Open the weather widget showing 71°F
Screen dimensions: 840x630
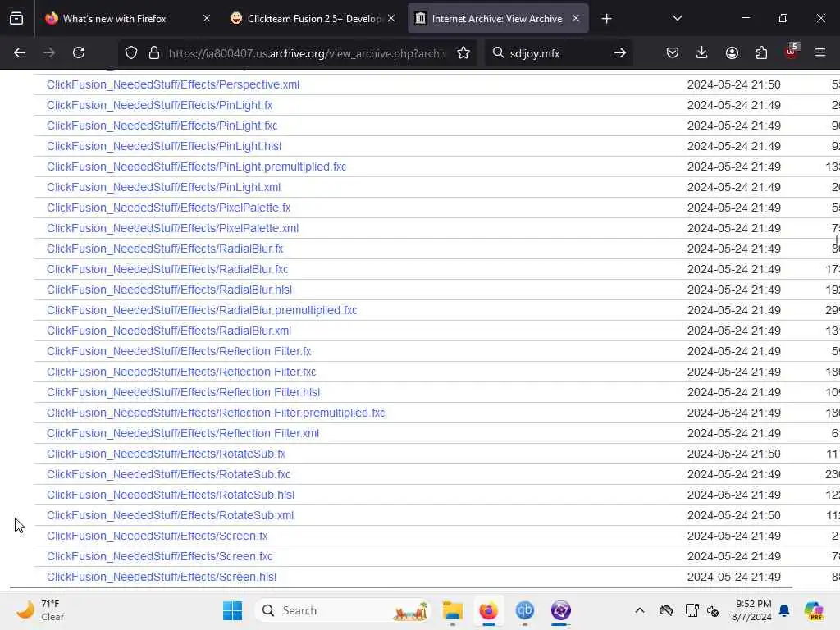point(41,610)
